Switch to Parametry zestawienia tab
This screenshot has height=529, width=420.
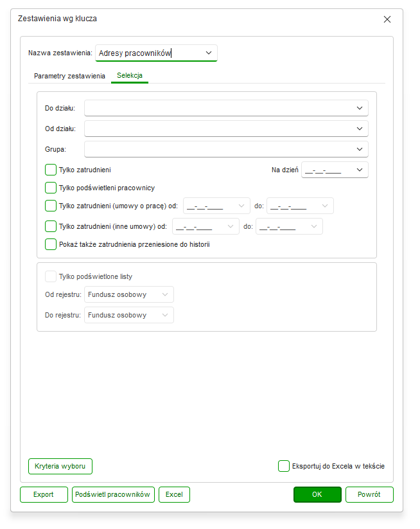coord(69,76)
